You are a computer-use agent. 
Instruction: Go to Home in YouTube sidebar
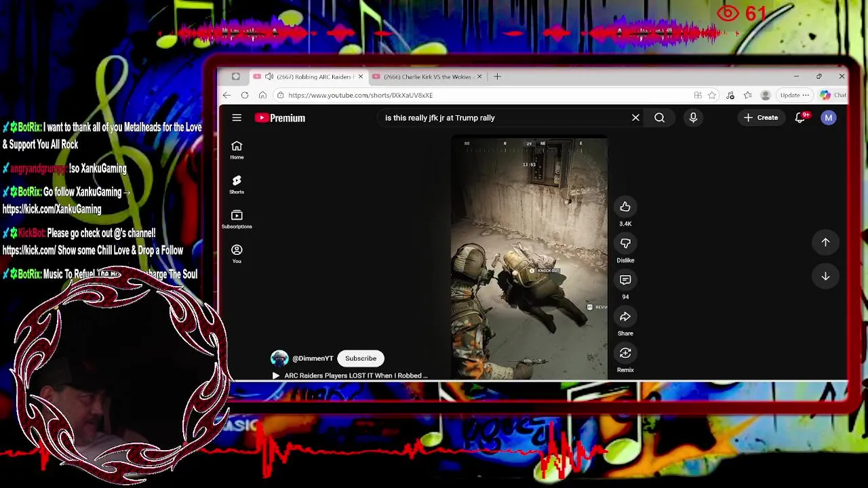pyautogui.click(x=237, y=150)
